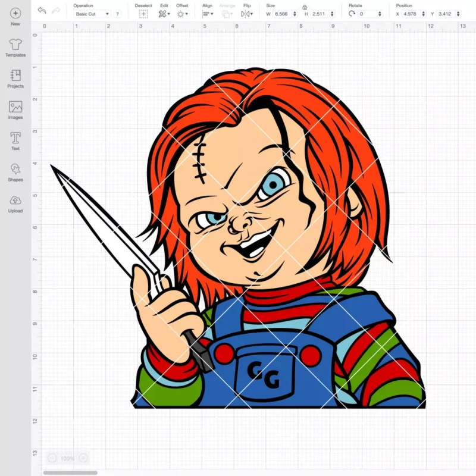Open the Images library
Screen dimensions: 476x476
[15, 110]
